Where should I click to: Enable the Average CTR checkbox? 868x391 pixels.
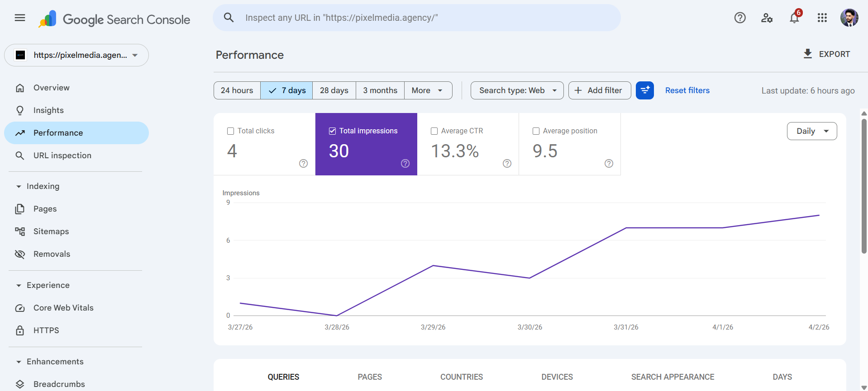[x=434, y=131]
